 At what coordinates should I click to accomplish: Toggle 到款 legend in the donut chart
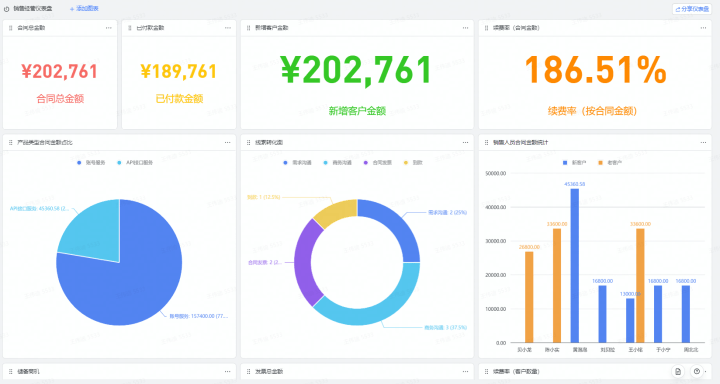[x=413, y=163]
